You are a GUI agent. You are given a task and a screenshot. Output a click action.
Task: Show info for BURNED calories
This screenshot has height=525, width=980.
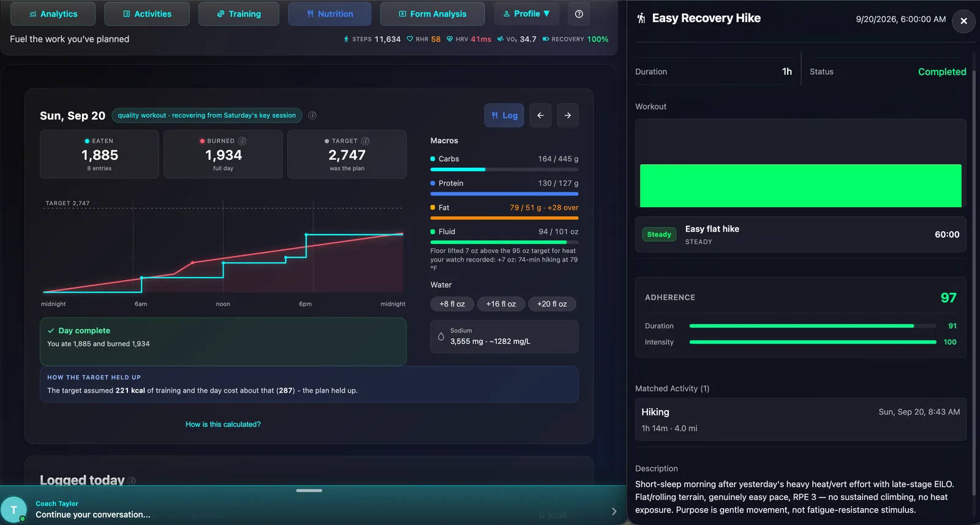click(242, 141)
